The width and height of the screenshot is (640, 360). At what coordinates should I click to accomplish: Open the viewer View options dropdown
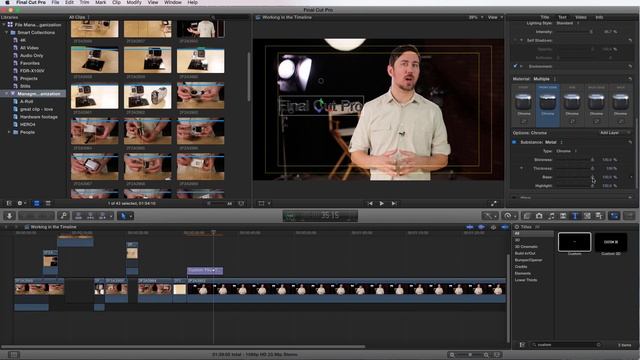[x=495, y=18]
